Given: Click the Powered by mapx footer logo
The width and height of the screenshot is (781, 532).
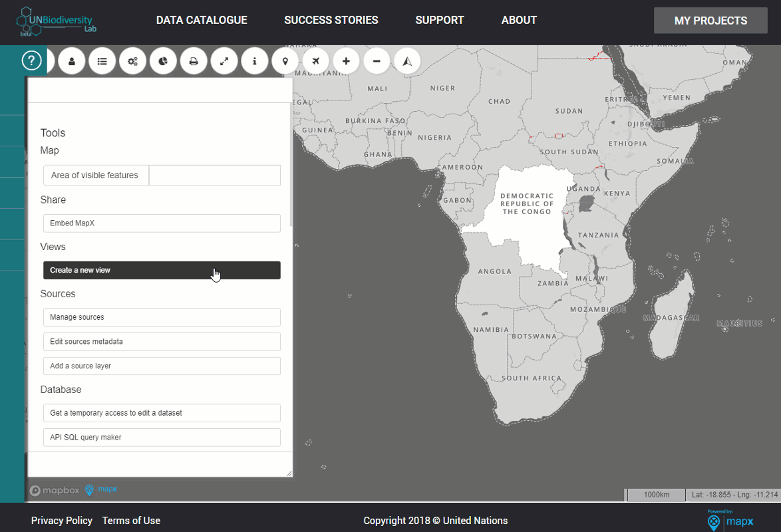Looking at the screenshot, I should (x=730, y=519).
